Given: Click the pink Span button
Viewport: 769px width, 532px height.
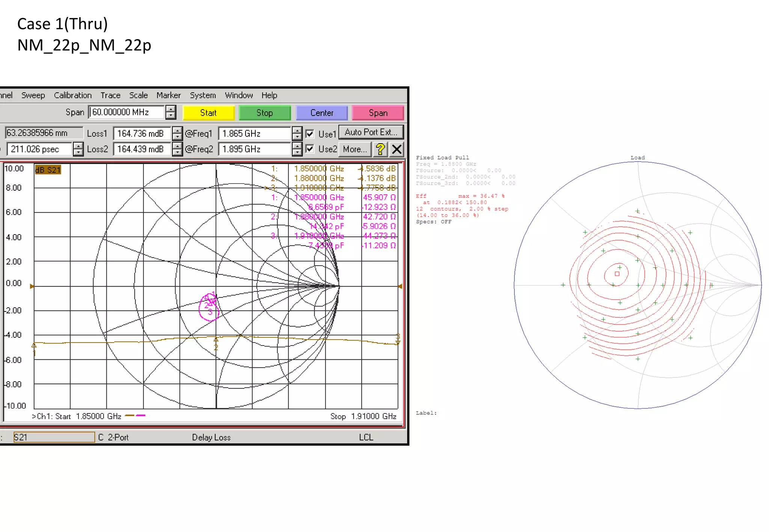Looking at the screenshot, I should click(378, 113).
